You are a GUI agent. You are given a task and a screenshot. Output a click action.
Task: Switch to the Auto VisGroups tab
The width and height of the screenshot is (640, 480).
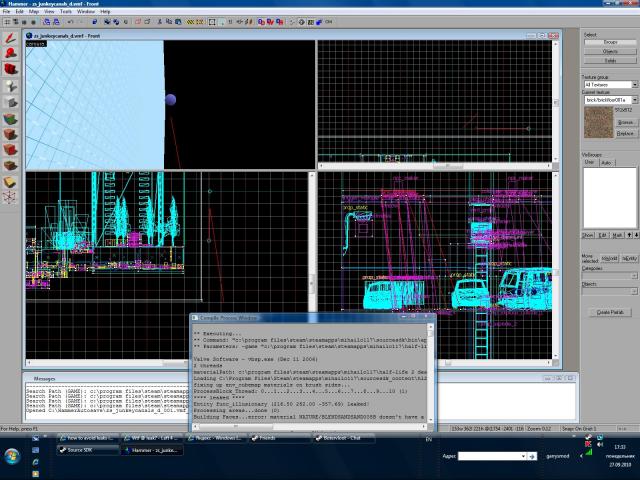606,162
